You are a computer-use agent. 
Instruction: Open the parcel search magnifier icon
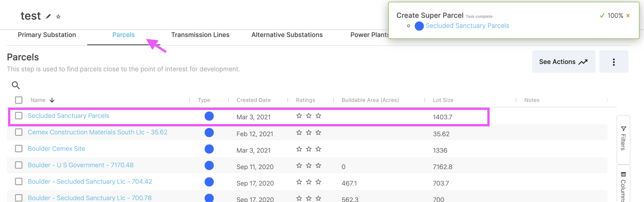[x=16, y=85]
